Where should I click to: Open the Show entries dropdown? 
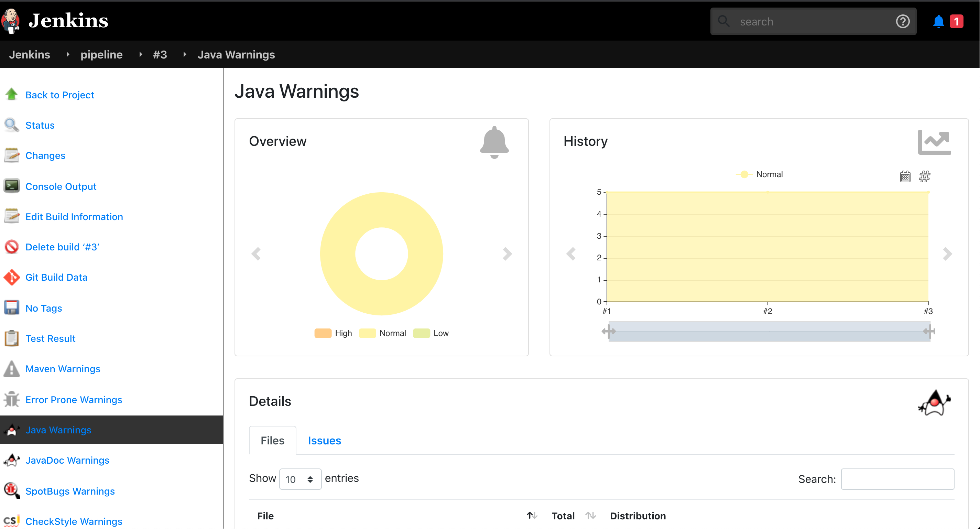[x=300, y=479]
